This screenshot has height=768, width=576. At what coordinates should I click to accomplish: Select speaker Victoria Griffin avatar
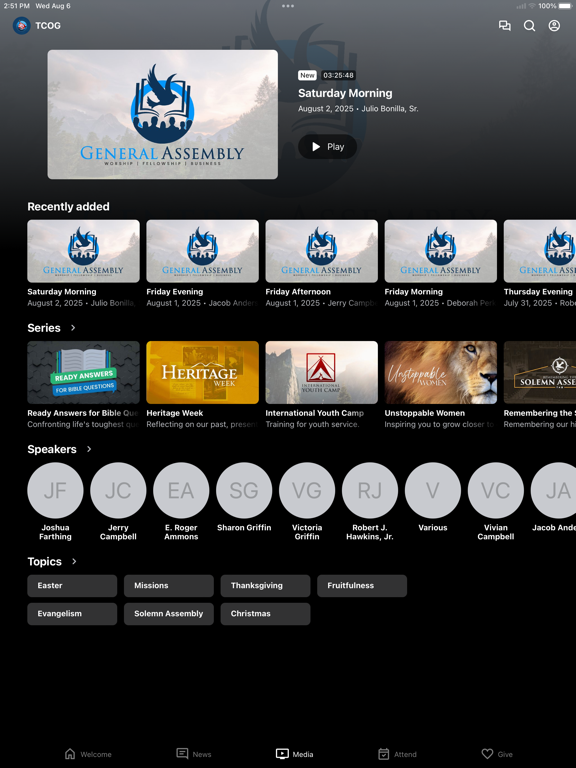(307, 490)
